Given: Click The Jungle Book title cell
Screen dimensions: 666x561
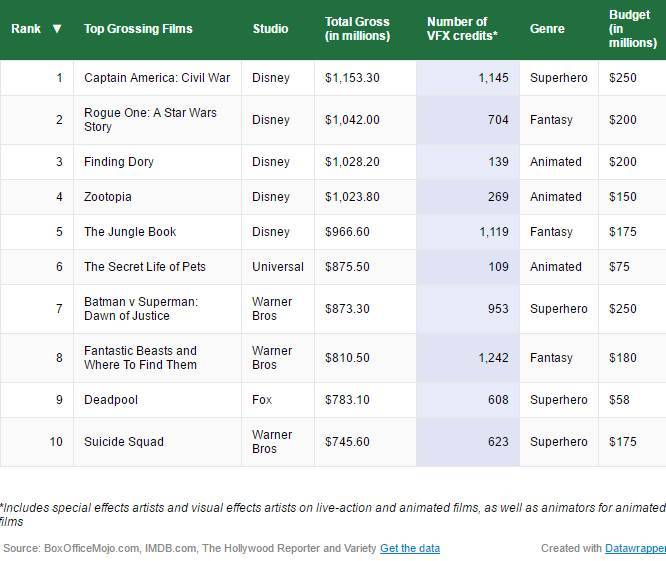Looking at the screenshot, I should coord(130,232).
